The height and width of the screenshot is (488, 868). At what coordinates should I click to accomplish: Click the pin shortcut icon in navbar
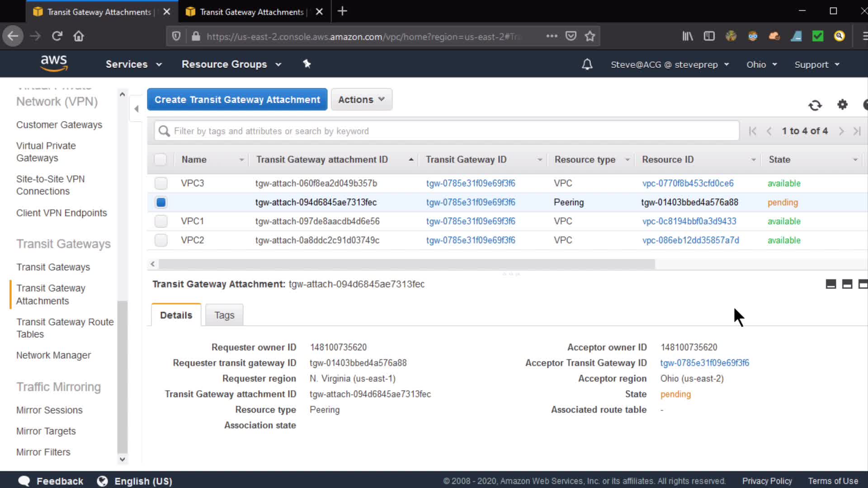[307, 64]
